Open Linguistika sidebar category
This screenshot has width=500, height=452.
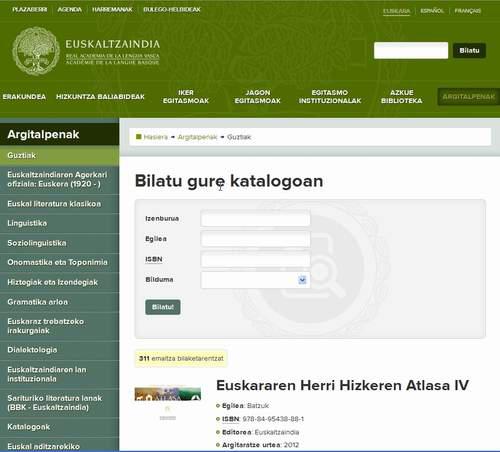[59, 223]
